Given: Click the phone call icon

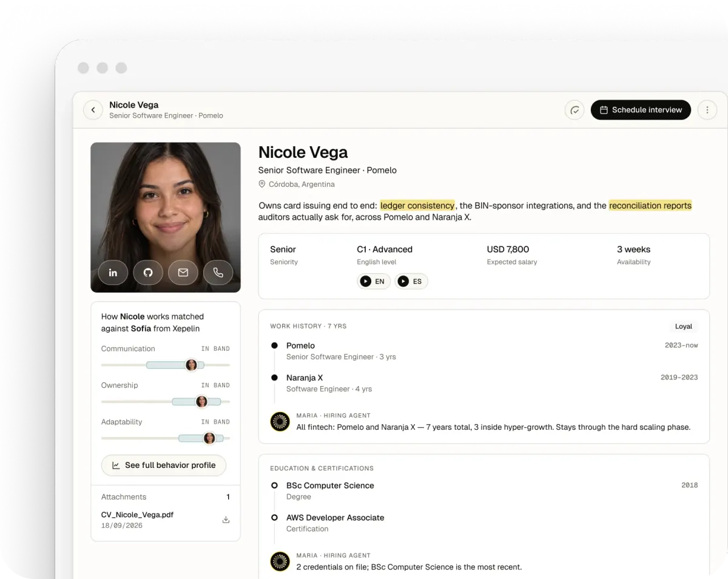Looking at the screenshot, I should (x=218, y=273).
